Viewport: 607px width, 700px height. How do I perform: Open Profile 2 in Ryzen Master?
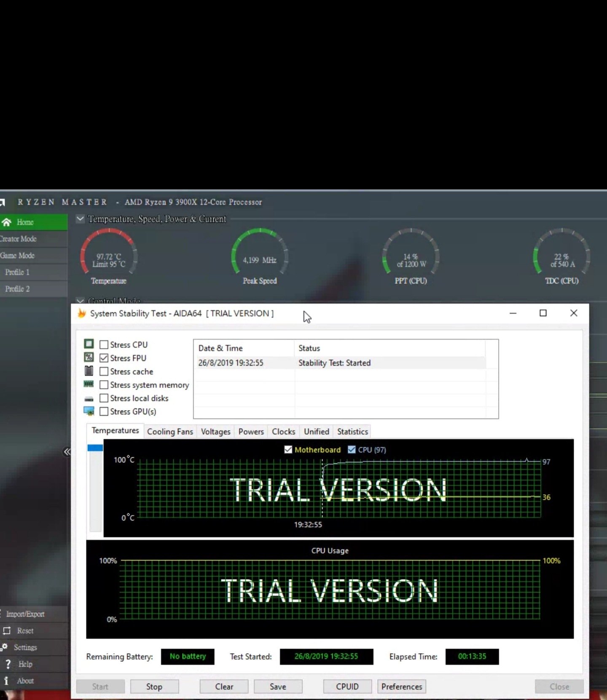coord(33,289)
